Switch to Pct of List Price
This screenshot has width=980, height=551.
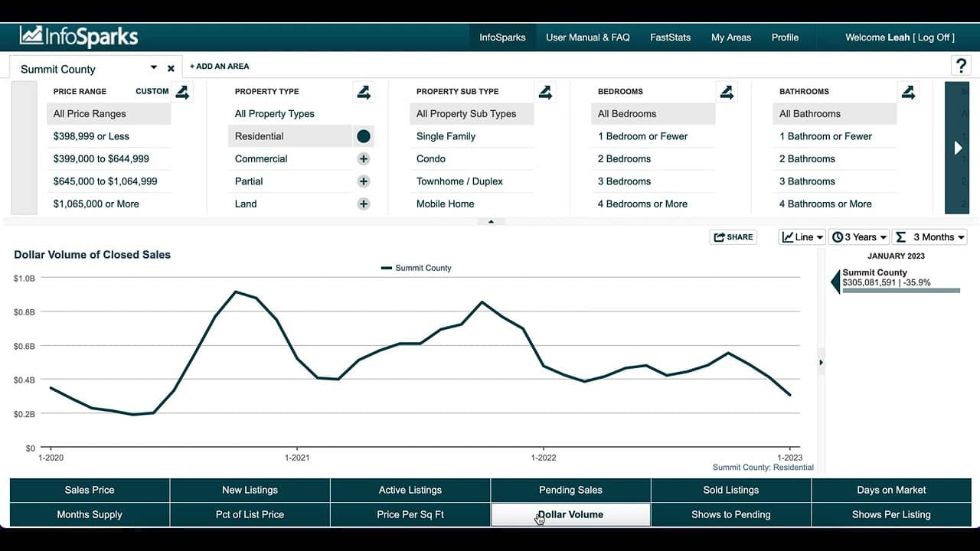(x=250, y=515)
